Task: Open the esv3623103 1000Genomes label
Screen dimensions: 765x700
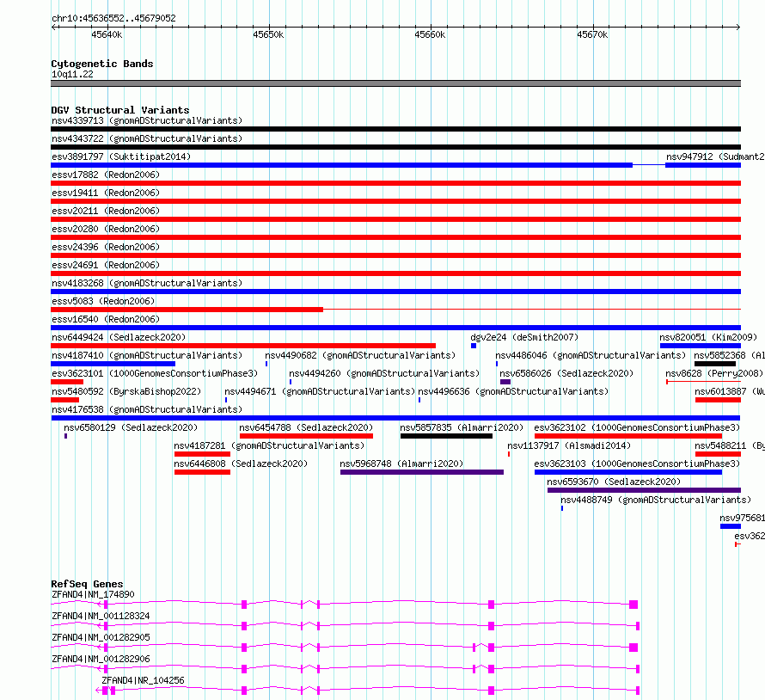Action: (x=637, y=464)
